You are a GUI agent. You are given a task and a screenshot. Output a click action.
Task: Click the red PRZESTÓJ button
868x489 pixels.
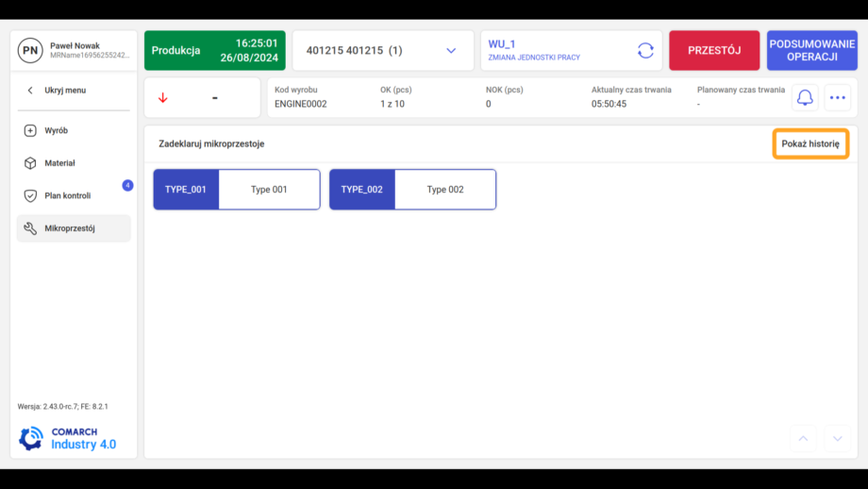click(714, 50)
